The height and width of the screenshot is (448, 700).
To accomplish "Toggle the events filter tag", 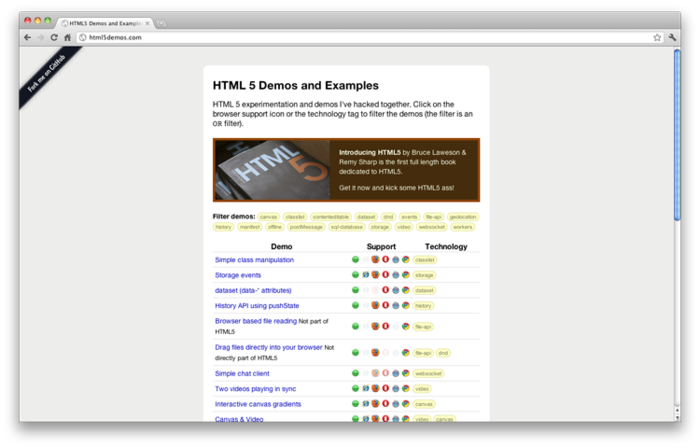I will pyautogui.click(x=409, y=217).
